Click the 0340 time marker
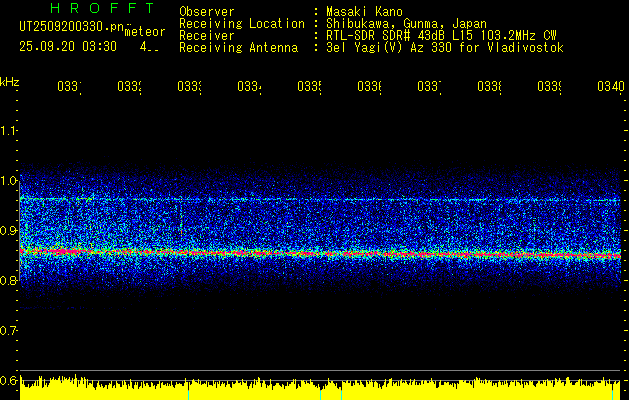 coord(609,87)
